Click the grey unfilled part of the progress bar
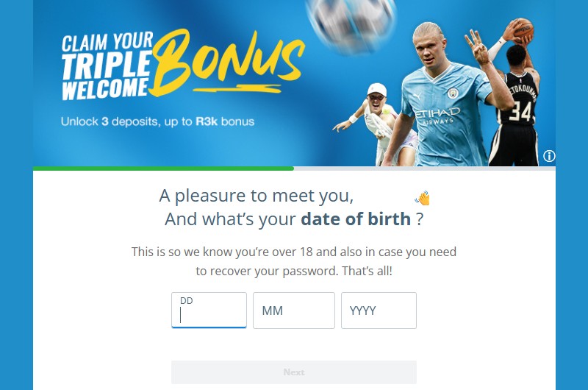588x390 pixels. click(x=425, y=169)
